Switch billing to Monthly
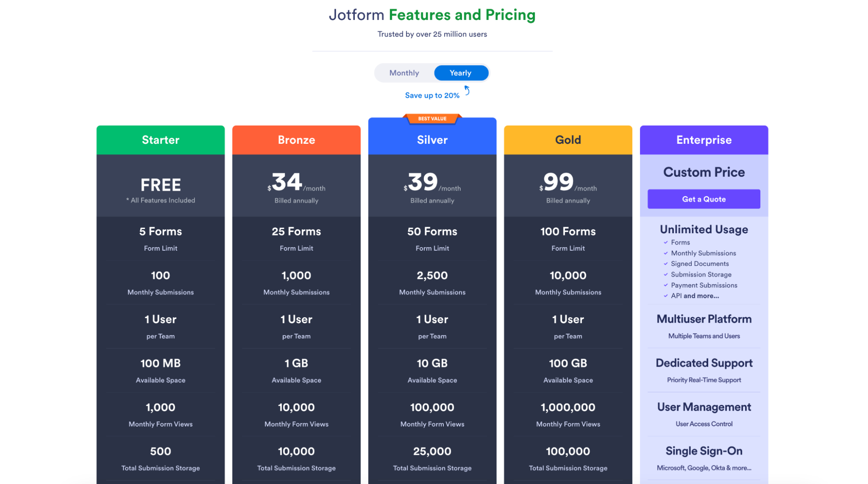The image size is (868, 484). [404, 73]
